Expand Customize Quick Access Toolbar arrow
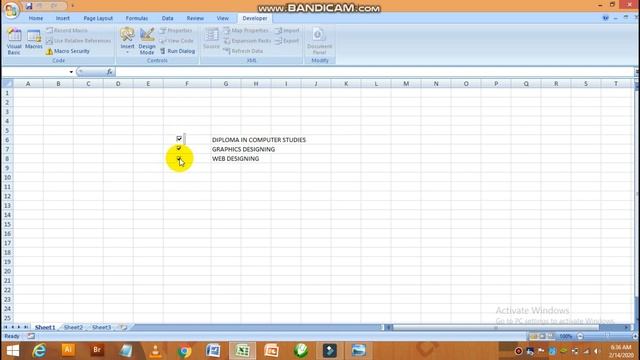 pyautogui.click(x=73, y=6)
